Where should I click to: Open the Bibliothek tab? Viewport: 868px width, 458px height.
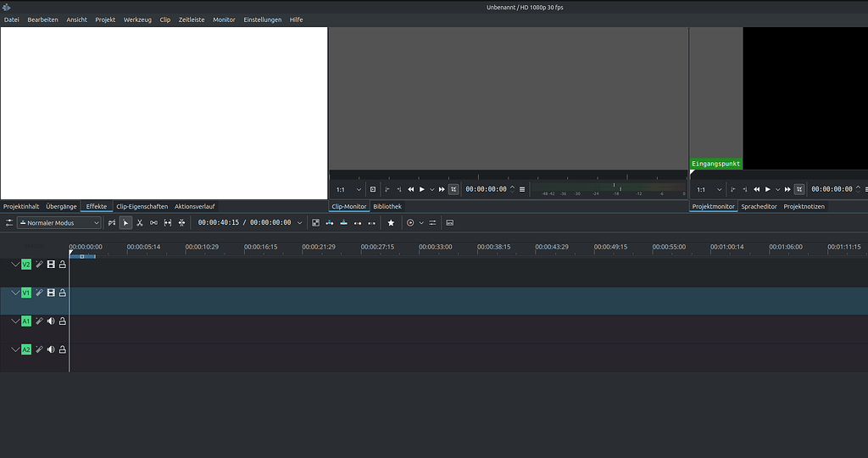click(387, 206)
